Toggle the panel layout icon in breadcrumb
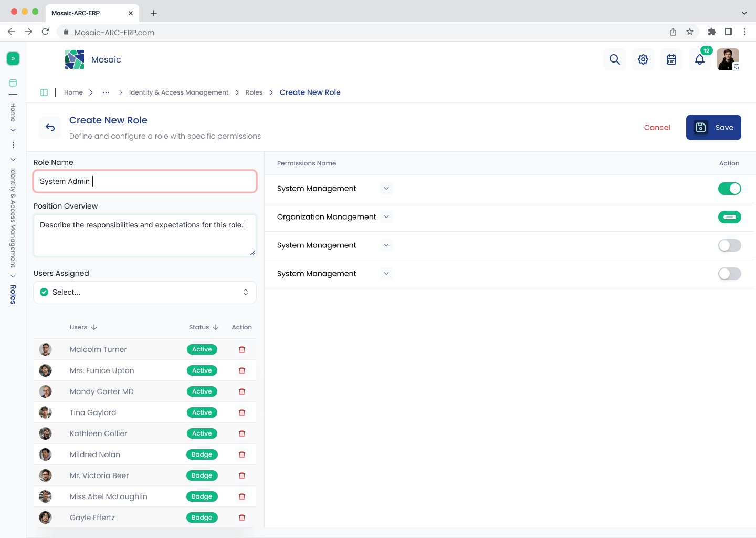The image size is (756, 538). pyautogui.click(x=44, y=92)
